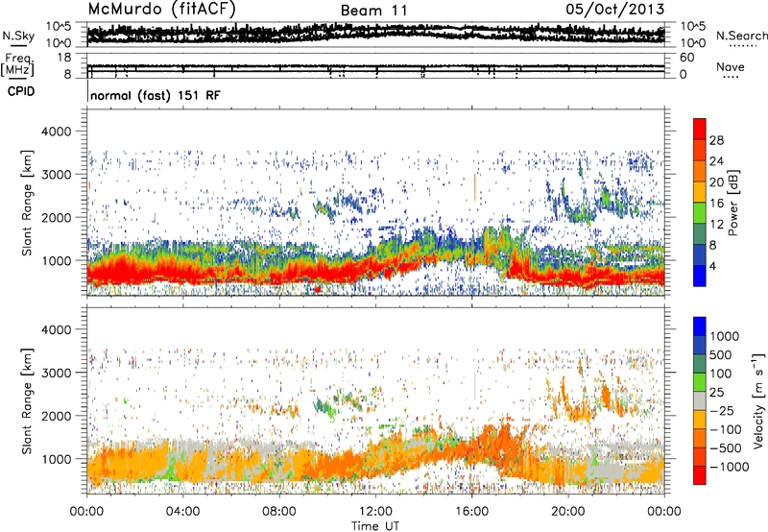Click the N.Search axis label
768x532 pixels.
point(742,36)
